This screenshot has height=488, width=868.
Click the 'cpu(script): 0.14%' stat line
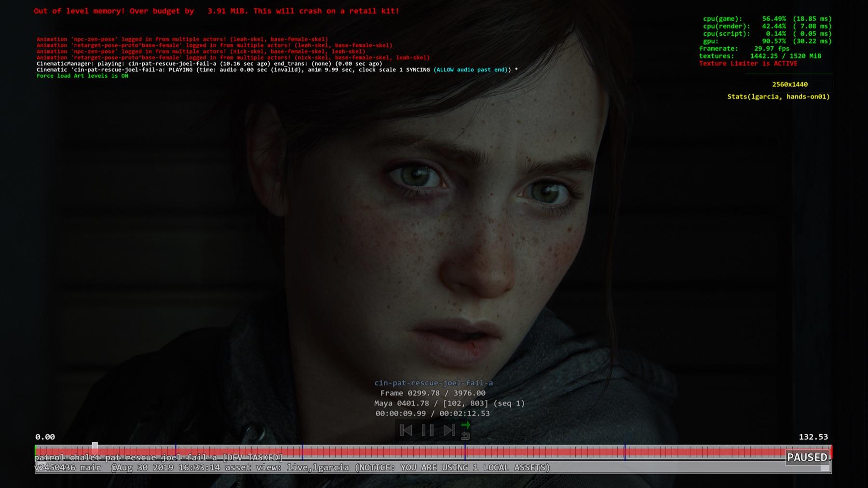pyautogui.click(x=767, y=34)
